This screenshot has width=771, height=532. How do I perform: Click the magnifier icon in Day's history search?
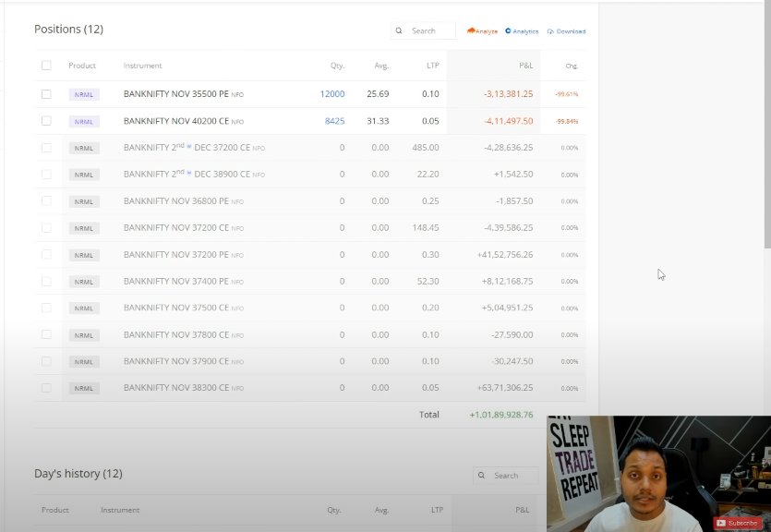click(479, 475)
